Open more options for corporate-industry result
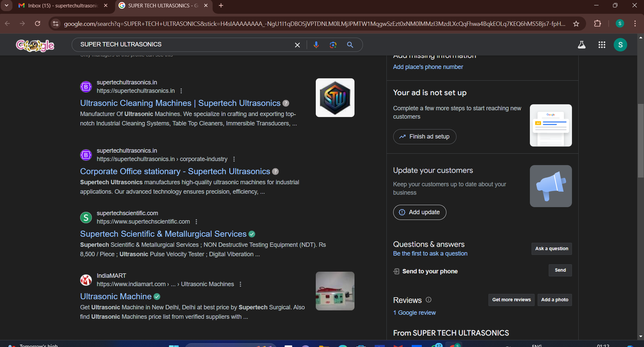The image size is (644, 347). click(234, 159)
